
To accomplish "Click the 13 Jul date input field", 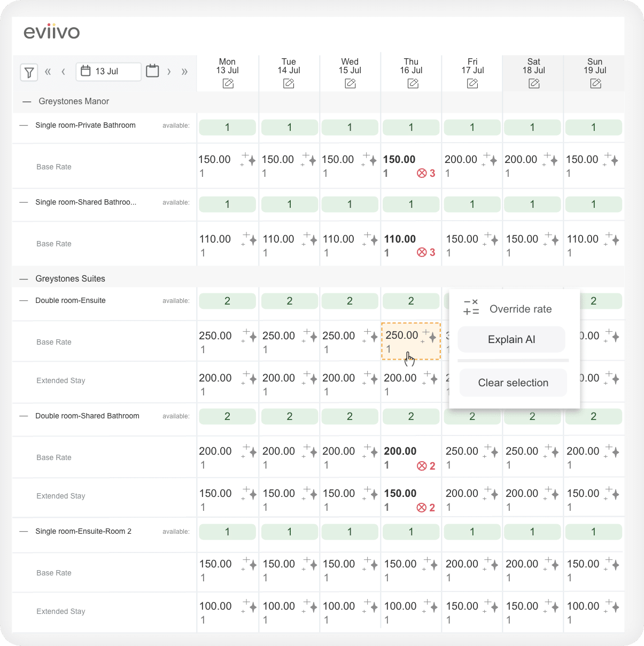I will [x=108, y=72].
